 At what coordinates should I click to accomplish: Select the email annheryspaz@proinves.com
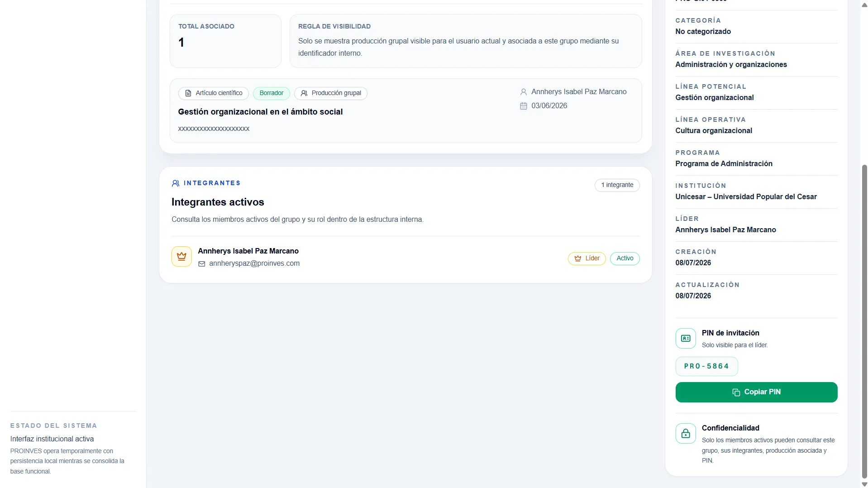point(254,263)
